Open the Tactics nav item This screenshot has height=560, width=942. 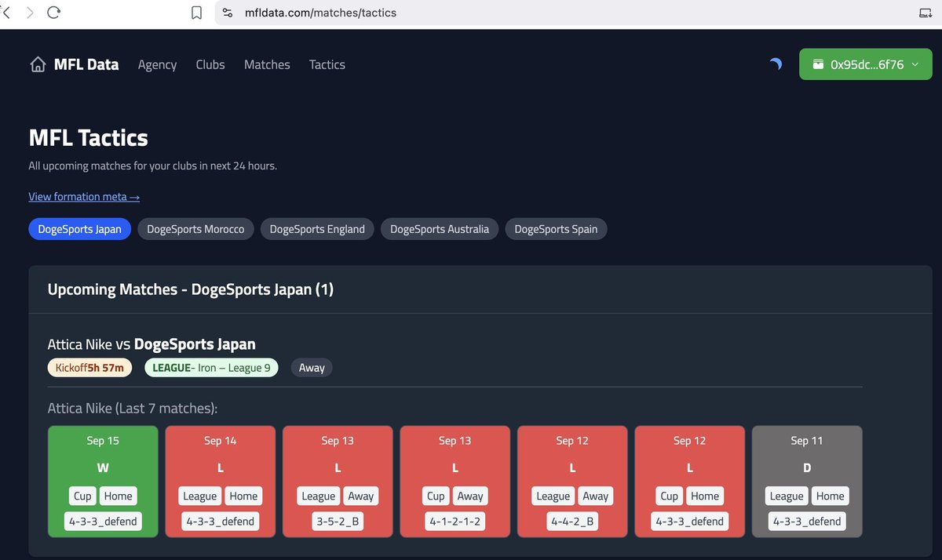coord(327,64)
